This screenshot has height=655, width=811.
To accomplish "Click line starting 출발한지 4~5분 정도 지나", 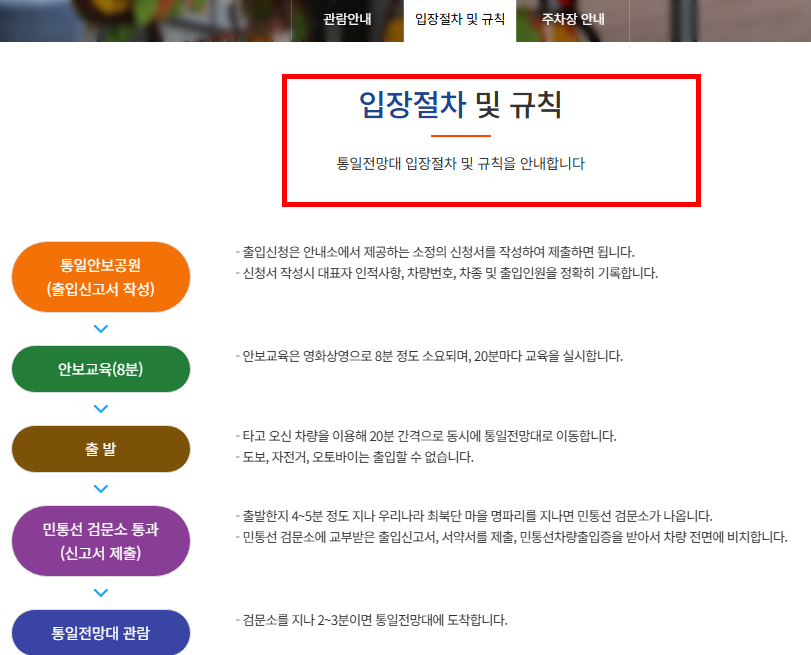I will pos(474,516).
